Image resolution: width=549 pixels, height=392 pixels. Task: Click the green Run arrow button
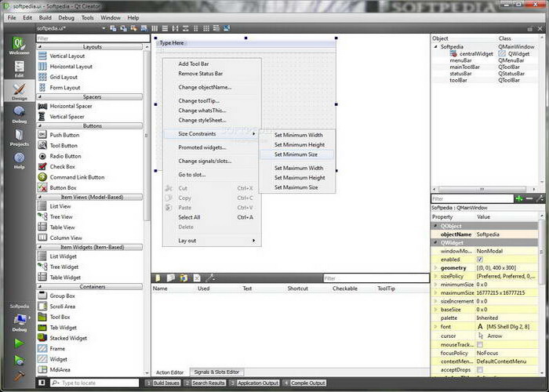17,343
